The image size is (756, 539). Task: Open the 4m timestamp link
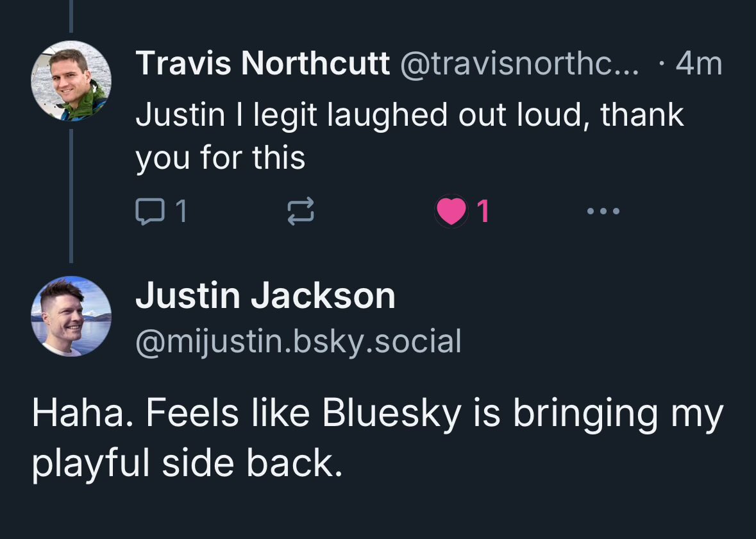click(x=699, y=63)
